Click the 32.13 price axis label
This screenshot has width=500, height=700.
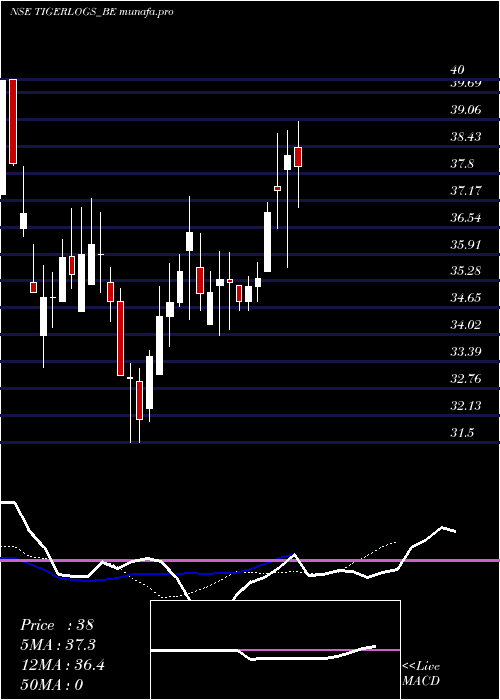[466, 406]
